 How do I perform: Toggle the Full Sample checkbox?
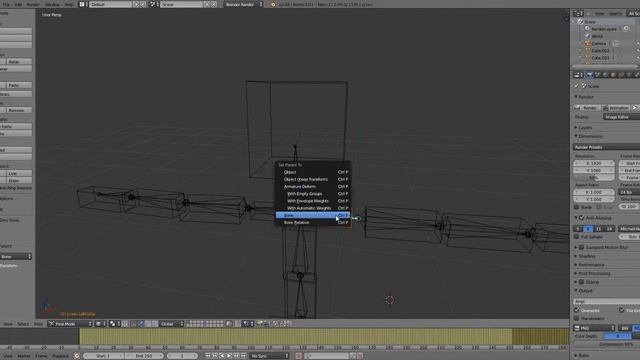coord(577,237)
